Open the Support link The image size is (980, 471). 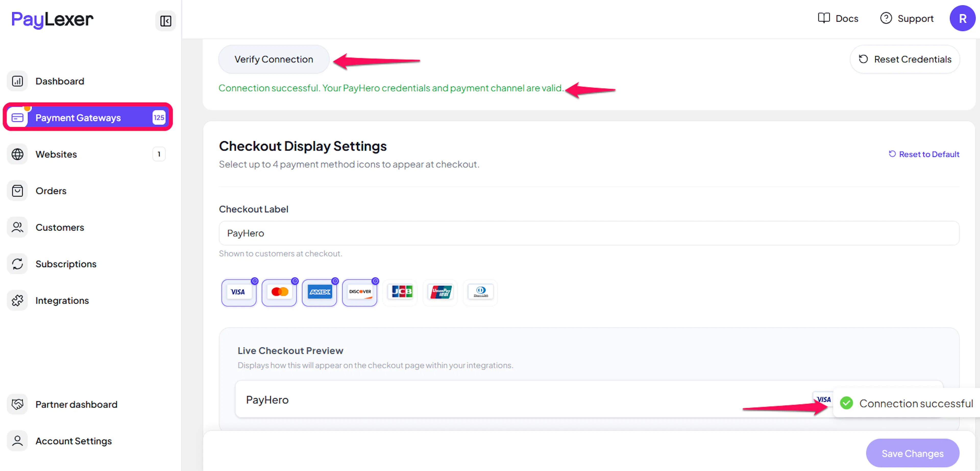click(907, 18)
